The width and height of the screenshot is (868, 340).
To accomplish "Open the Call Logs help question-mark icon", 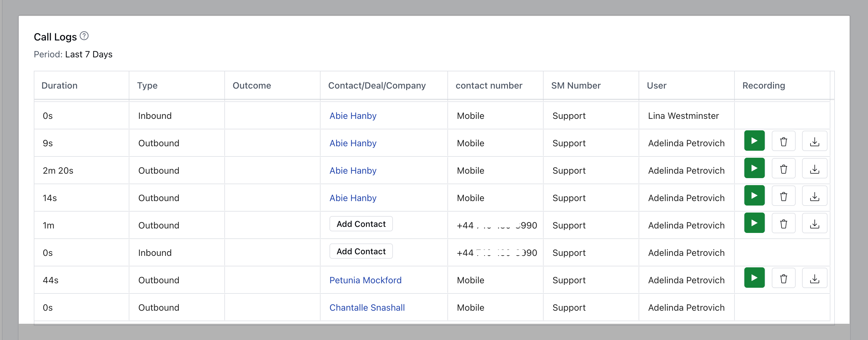I will click(84, 36).
